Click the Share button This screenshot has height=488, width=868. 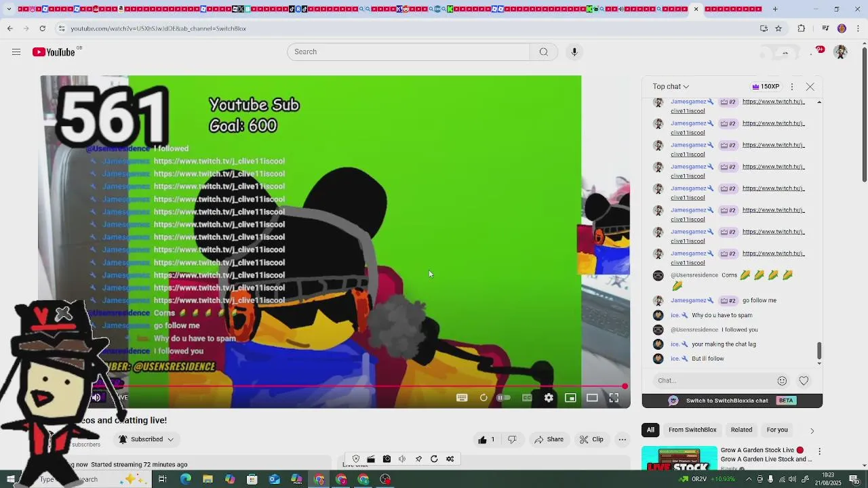549,440
